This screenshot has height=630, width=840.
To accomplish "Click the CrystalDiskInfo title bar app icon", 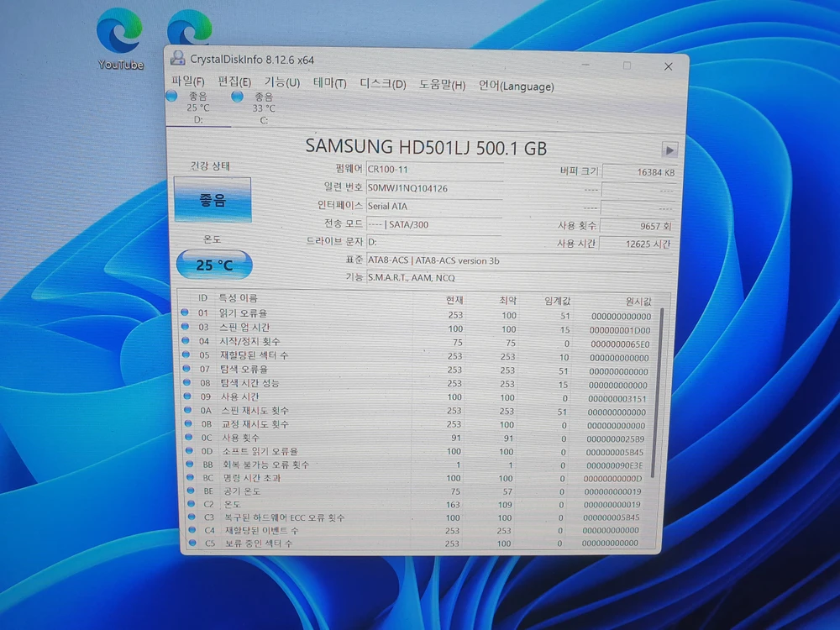I will tap(177, 58).
